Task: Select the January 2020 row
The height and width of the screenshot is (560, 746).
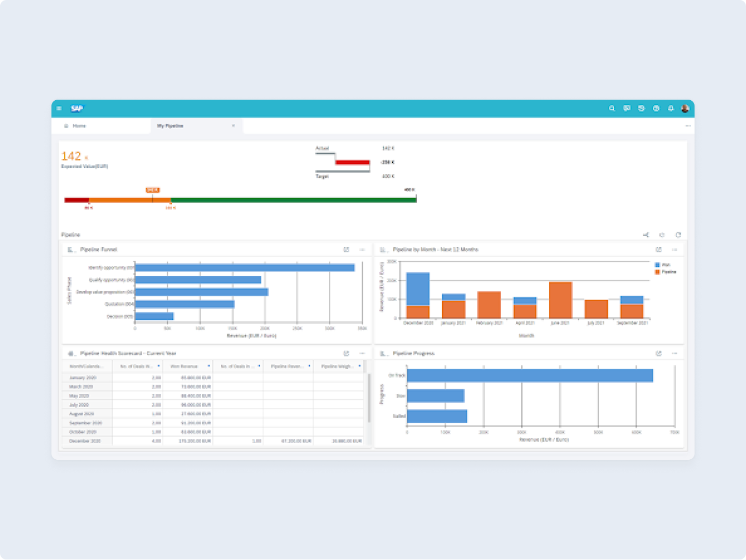Action: tap(213, 378)
